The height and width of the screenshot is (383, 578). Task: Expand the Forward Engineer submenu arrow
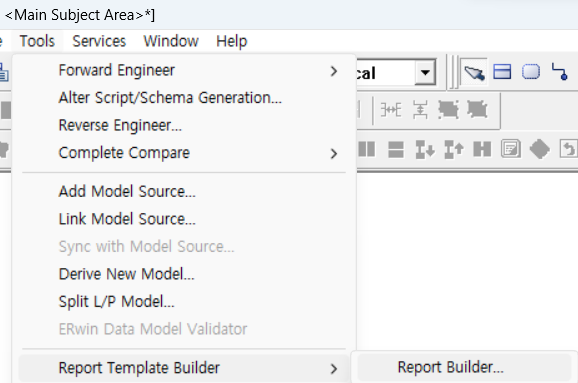(334, 71)
